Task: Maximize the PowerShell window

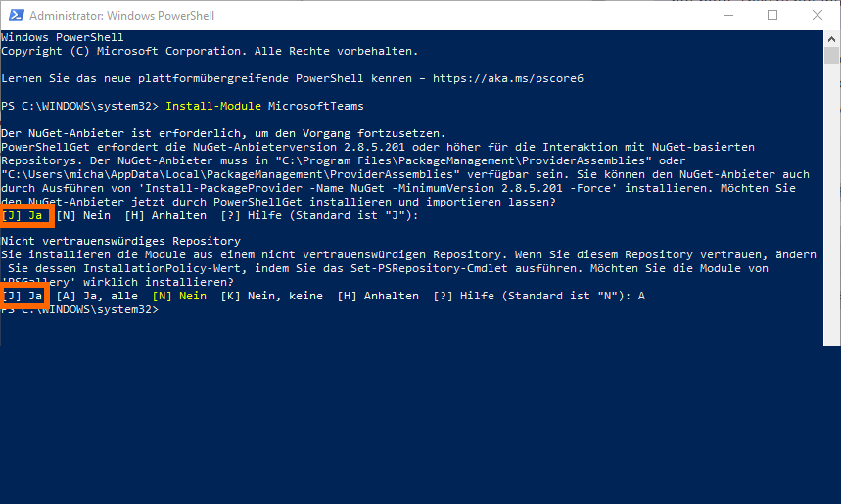Action: pos(772,15)
